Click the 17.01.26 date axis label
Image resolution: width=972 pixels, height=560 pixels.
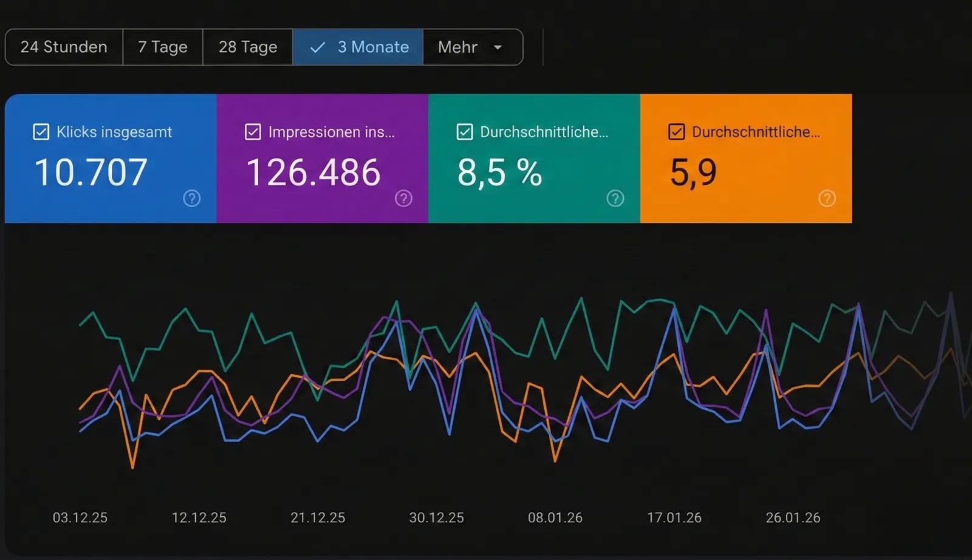[674, 517]
